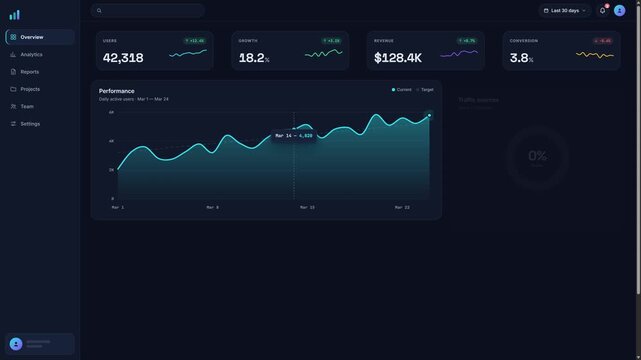This screenshot has height=360, width=641.
Task: Click the search input field
Action: point(148,11)
